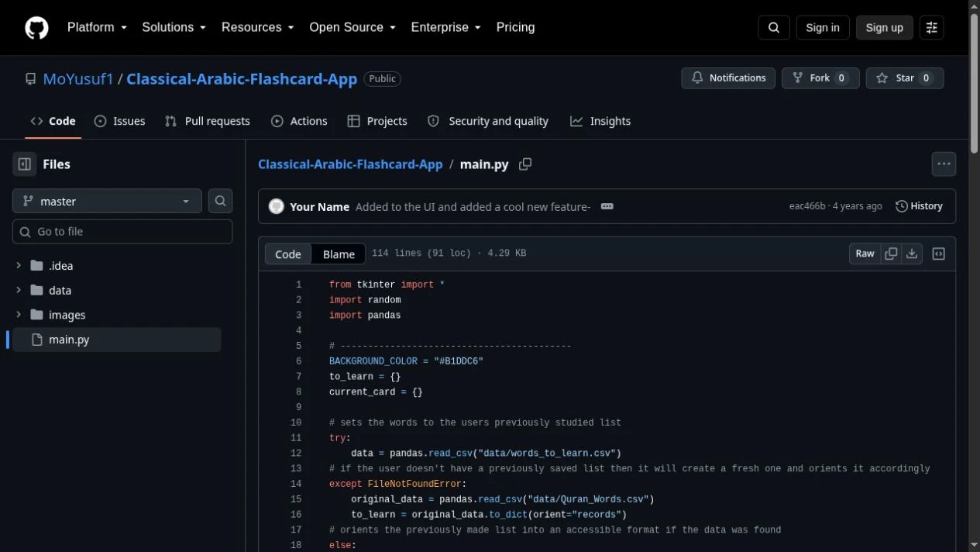Select the Code tab

[53, 121]
